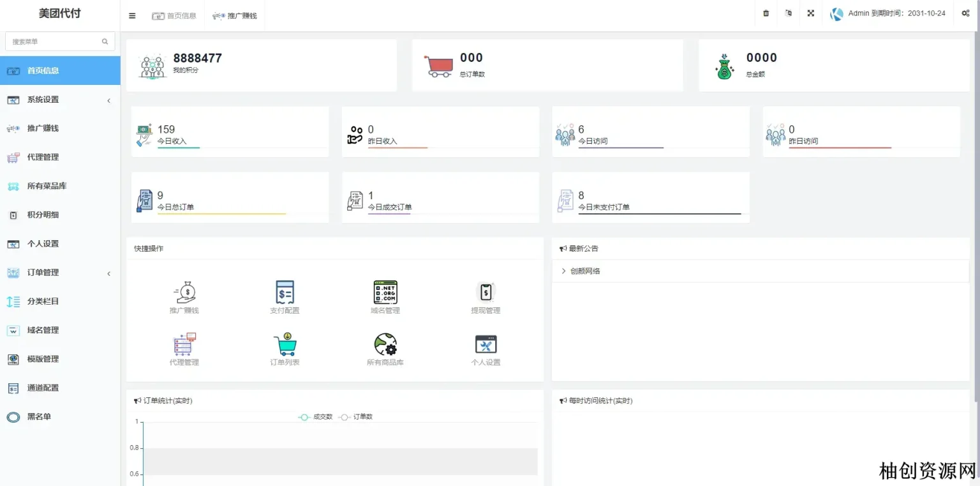Expand the 订单管理 sidebar menu
The height and width of the screenshot is (486, 980).
coord(60,273)
